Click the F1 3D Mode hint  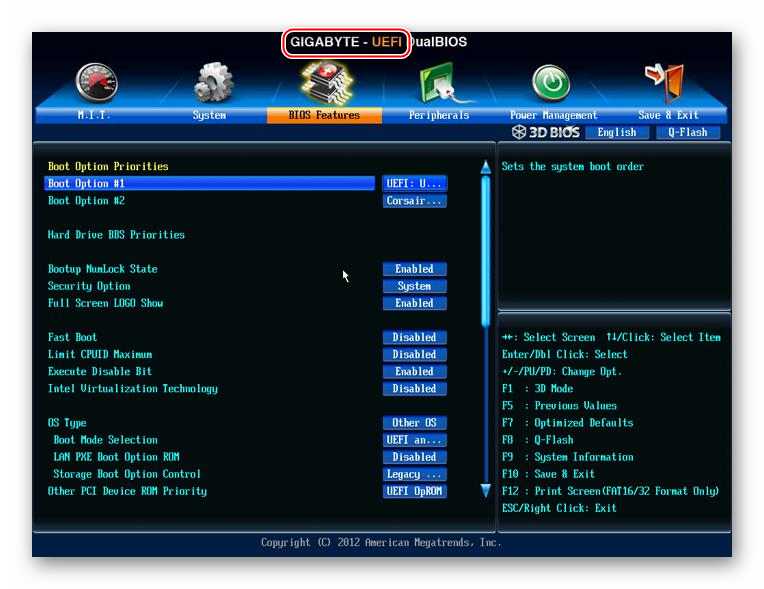(537, 389)
